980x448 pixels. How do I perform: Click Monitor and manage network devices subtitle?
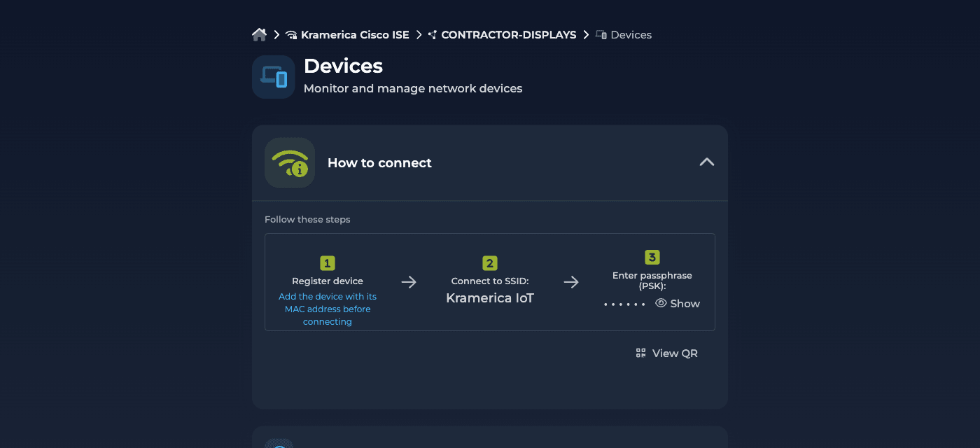[413, 89]
